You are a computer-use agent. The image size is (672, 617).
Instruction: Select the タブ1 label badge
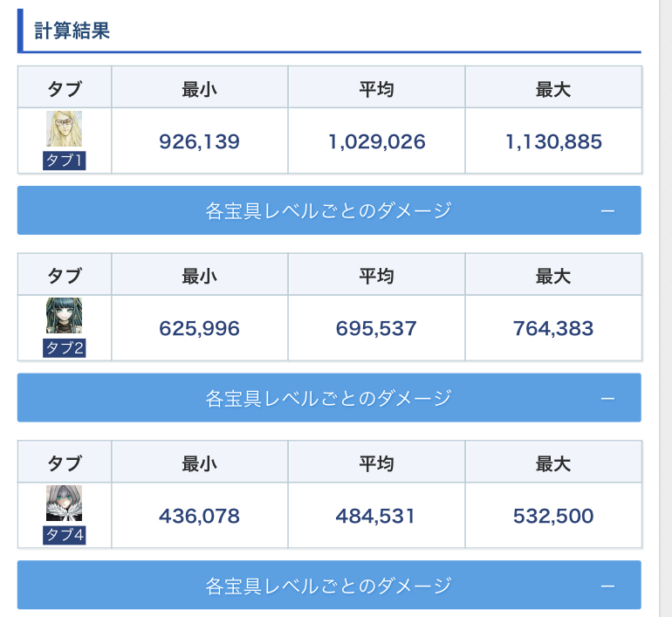coord(64,161)
